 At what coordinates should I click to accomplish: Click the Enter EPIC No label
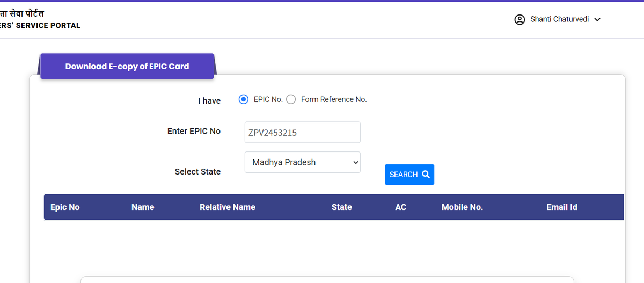coord(194,132)
